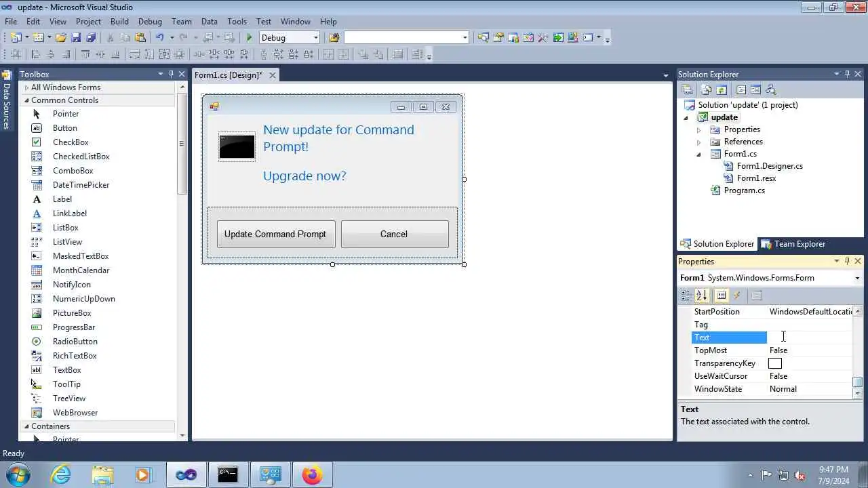Click the Text property value field

[x=810, y=338]
